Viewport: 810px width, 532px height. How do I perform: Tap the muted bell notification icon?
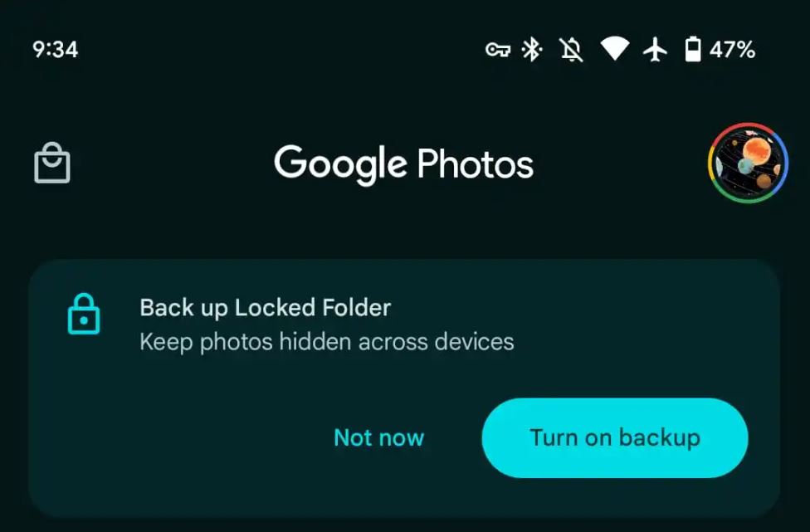click(x=571, y=50)
